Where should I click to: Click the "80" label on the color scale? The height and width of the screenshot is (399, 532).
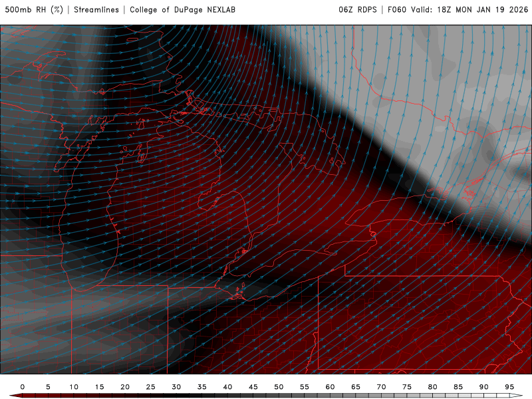coord(433,387)
